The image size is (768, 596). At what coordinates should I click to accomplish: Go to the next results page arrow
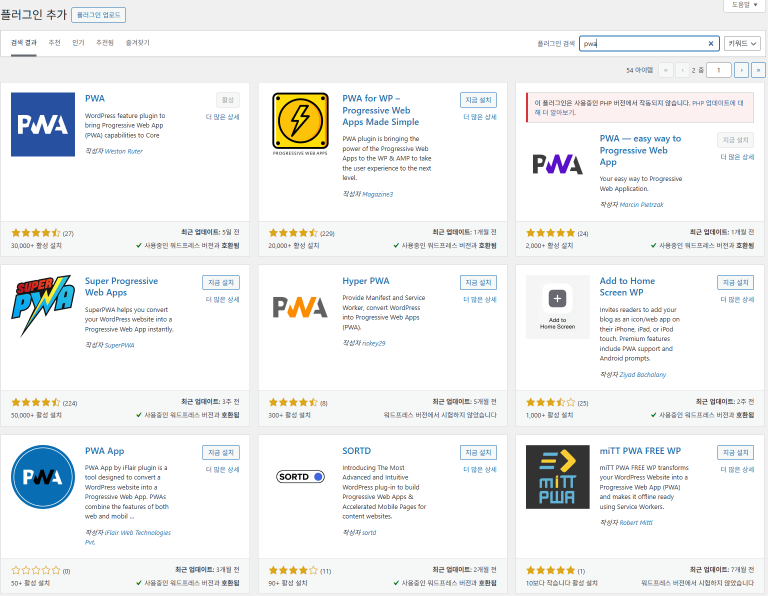tap(742, 70)
